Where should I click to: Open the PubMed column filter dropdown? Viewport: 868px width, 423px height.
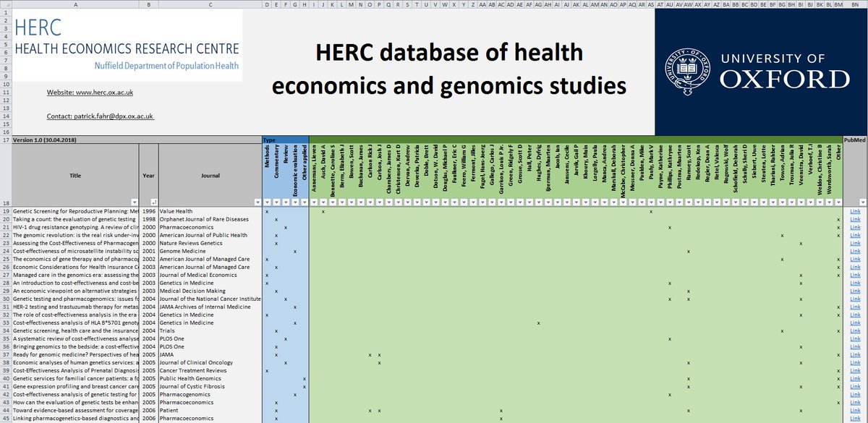click(x=862, y=202)
